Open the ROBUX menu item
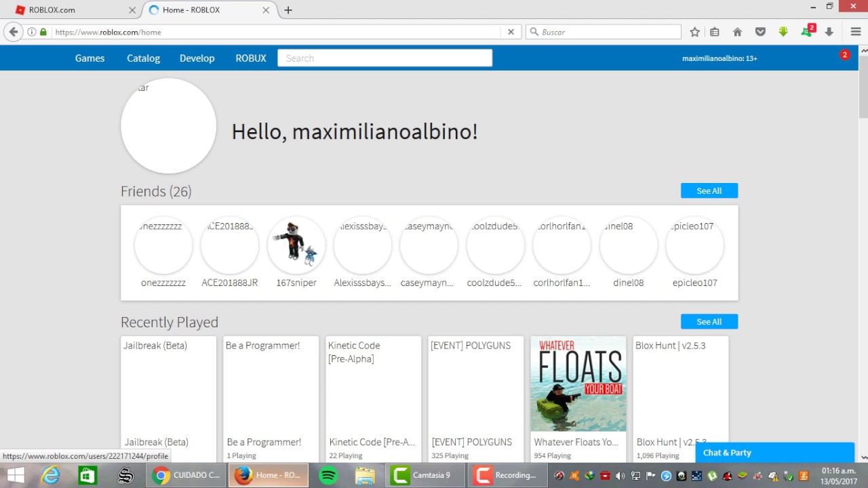This screenshot has width=868, height=488. (x=251, y=58)
